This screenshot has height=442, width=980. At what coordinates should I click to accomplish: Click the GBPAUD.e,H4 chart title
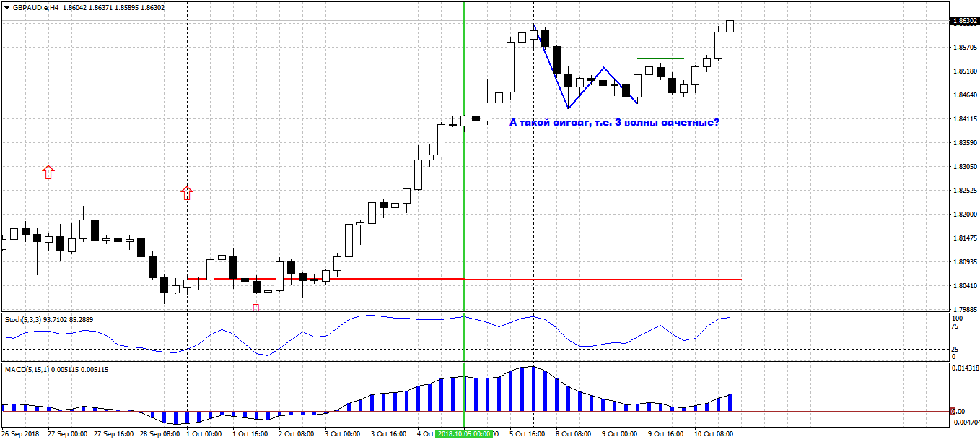click(x=36, y=7)
